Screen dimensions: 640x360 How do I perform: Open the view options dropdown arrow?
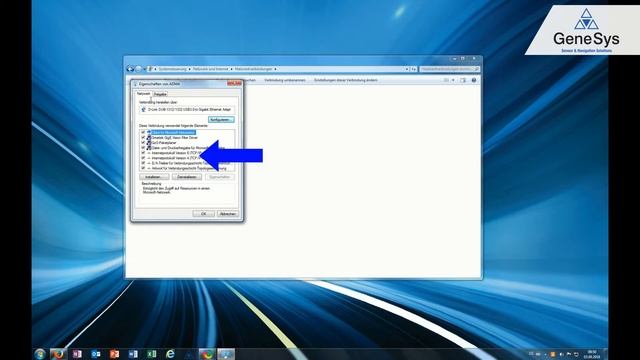(453, 80)
